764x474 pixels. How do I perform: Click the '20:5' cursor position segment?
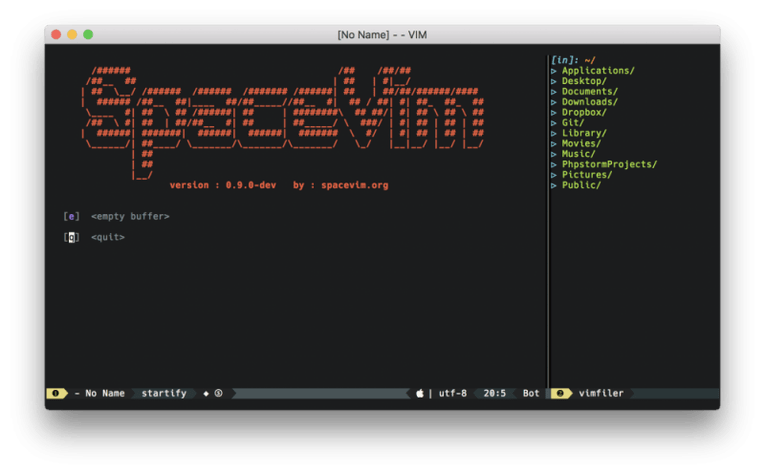click(495, 393)
